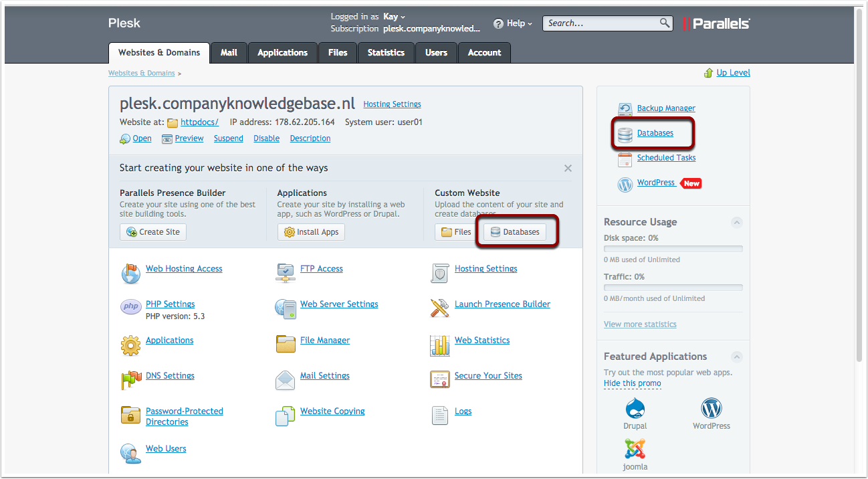Click the Plesk logo text
Screen dimensions: 868x479
pos(124,23)
